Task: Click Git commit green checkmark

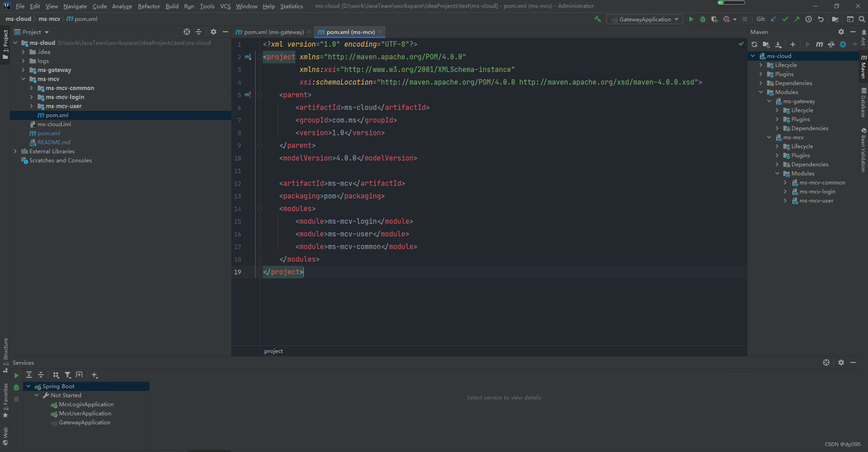Action: (x=785, y=19)
